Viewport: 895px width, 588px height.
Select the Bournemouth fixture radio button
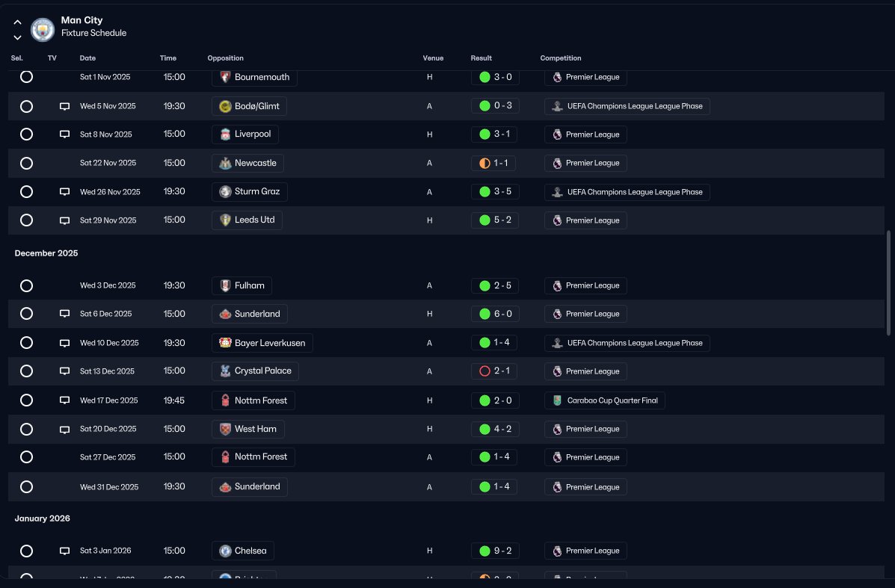pyautogui.click(x=26, y=77)
